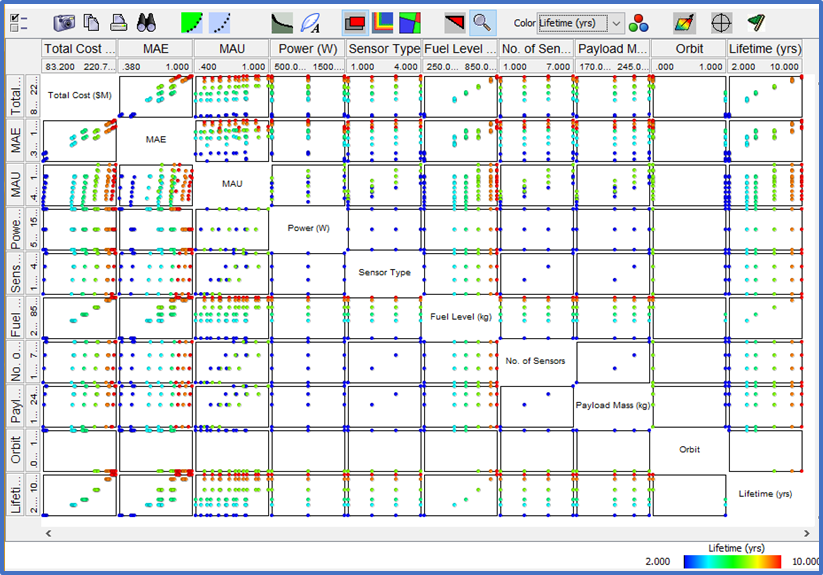Click the magnifying glass zoom tool

tap(482, 22)
